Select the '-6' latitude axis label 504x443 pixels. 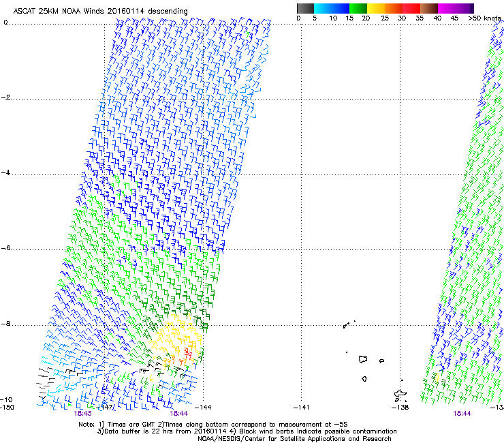click(5, 248)
